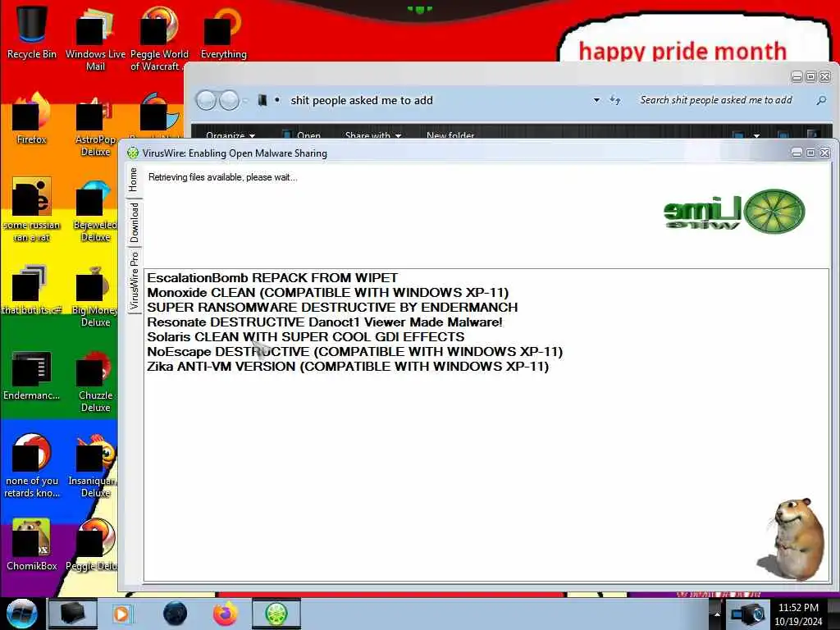The width and height of the screenshot is (840, 630).
Task: Switch to the Home tab in VirusWire
Action: point(134,180)
